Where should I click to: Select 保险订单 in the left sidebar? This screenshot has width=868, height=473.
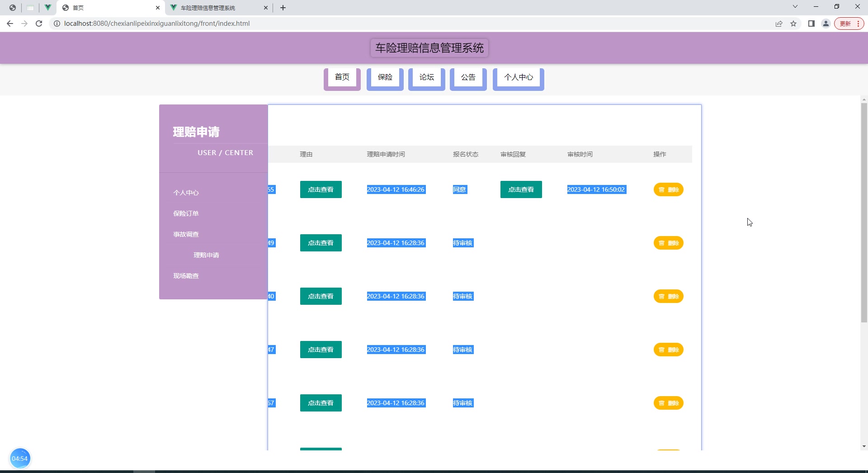(x=186, y=213)
